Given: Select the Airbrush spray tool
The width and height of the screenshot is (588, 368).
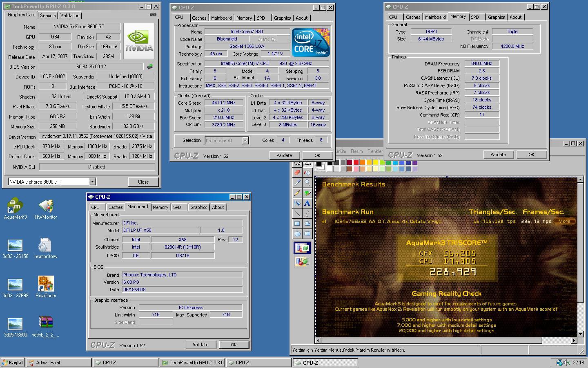Looking at the screenshot, I should pos(297,203).
